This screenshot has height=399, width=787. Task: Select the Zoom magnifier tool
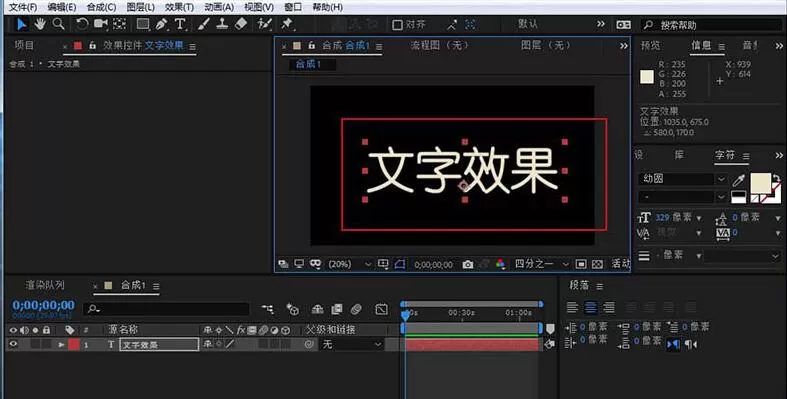(x=59, y=24)
